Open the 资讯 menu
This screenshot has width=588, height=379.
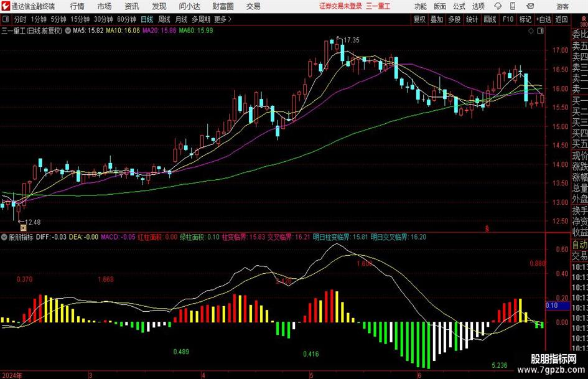132,6
